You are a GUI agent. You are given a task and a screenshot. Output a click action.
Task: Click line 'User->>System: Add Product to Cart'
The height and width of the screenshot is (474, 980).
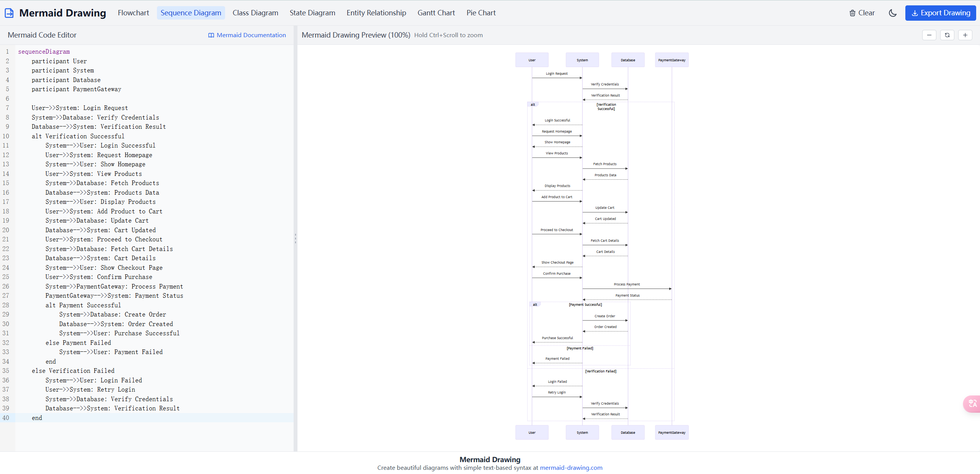click(104, 212)
